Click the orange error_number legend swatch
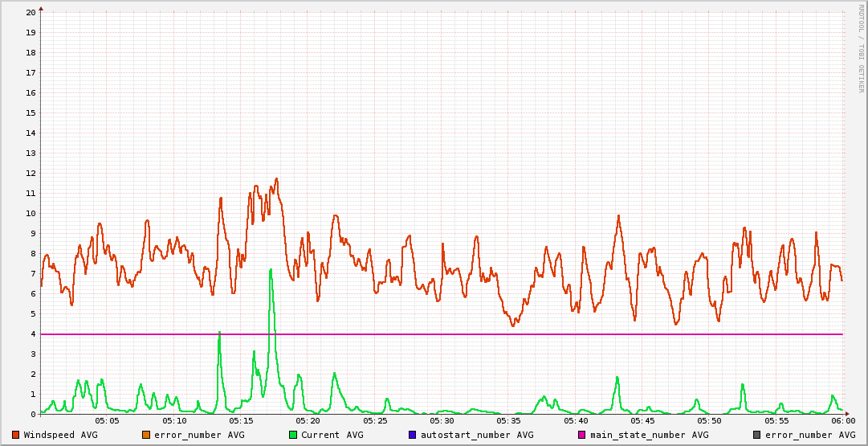Image resolution: width=868 pixels, height=446 pixels. point(146,435)
